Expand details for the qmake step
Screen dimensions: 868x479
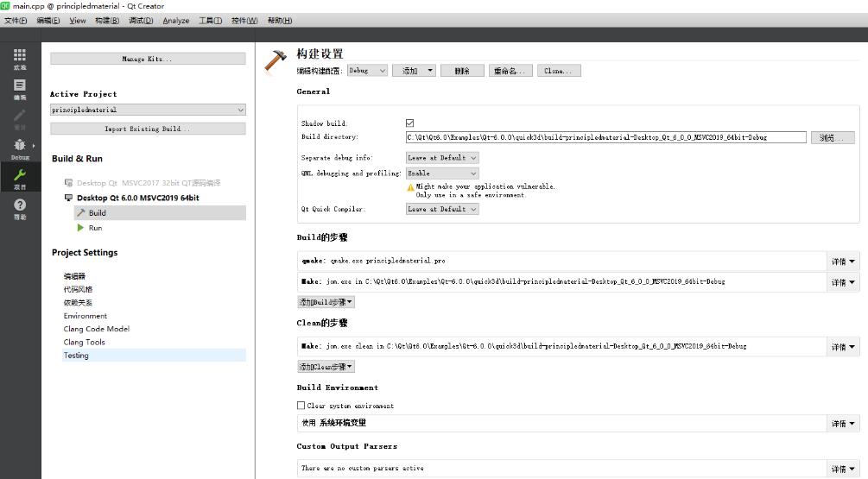tap(843, 261)
